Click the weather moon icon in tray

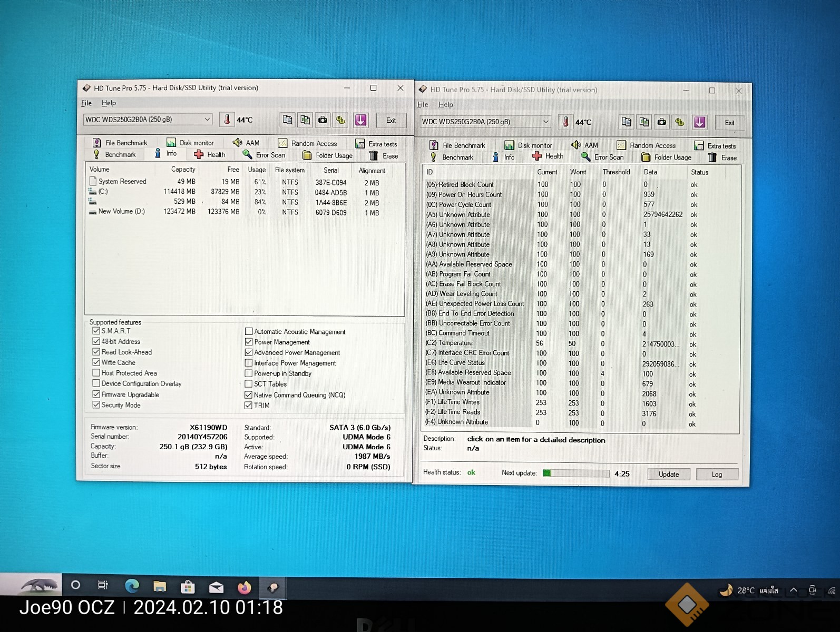tap(727, 590)
